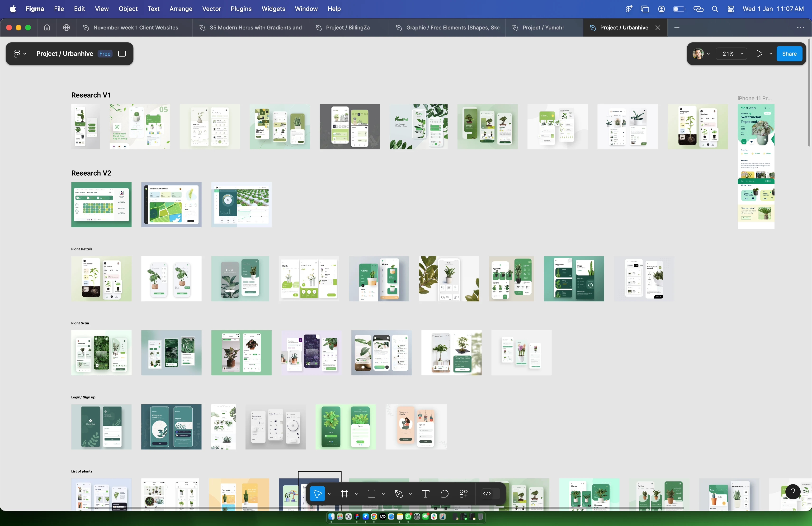Select the Frame tool in toolbar

pyautogui.click(x=344, y=494)
